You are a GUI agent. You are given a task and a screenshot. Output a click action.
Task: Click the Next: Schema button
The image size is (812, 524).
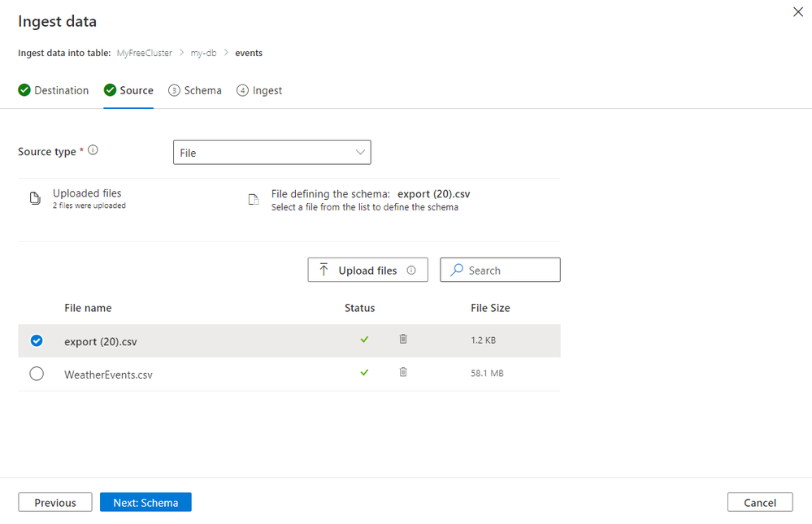point(145,502)
